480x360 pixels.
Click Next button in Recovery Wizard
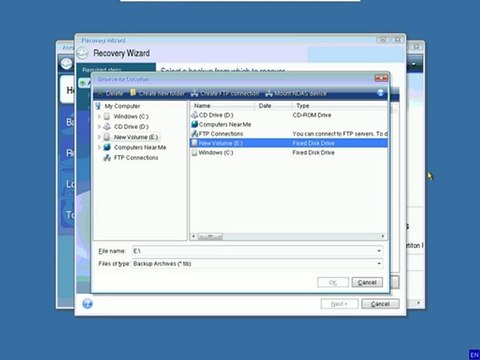(339, 304)
